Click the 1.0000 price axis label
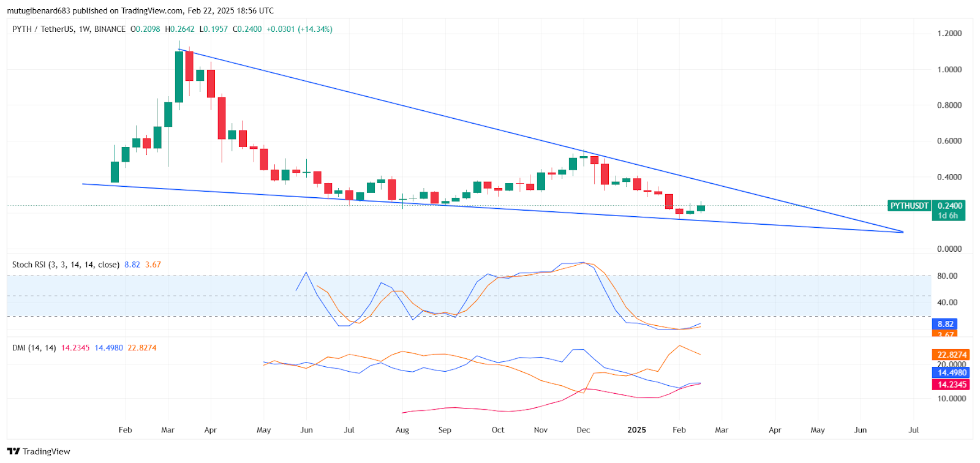 (x=949, y=70)
